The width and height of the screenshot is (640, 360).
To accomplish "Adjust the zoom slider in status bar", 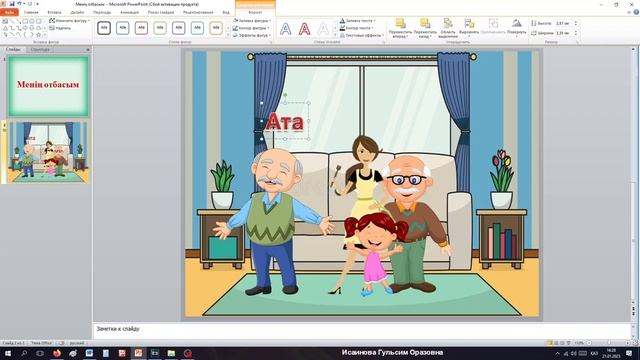I will tap(608, 343).
